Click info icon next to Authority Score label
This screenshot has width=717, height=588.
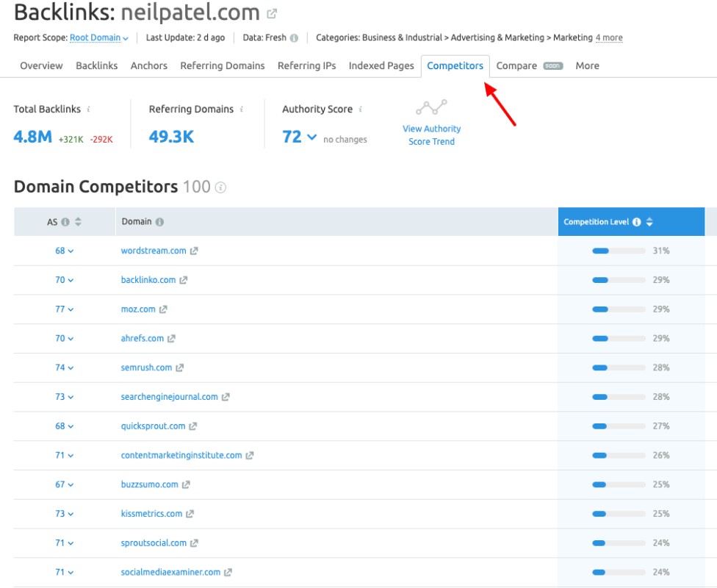pyautogui.click(x=360, y=109)
